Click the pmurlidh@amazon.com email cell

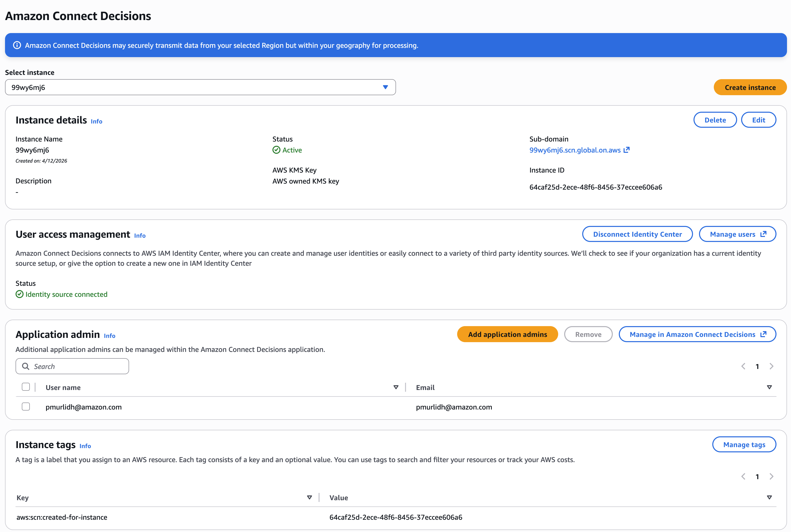[x=454, y=407]
